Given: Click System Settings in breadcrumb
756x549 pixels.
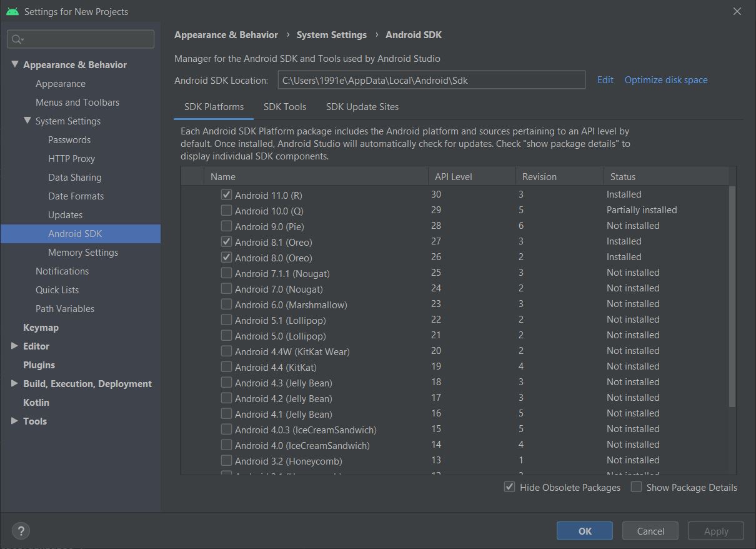Looking at the screenshot, I should [331, 35].
